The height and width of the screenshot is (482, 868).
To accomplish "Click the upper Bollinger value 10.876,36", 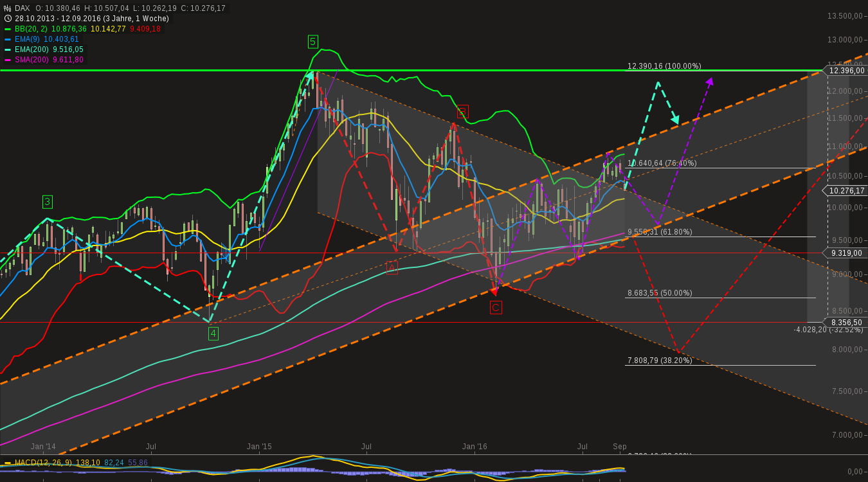I will pos(68,29).
